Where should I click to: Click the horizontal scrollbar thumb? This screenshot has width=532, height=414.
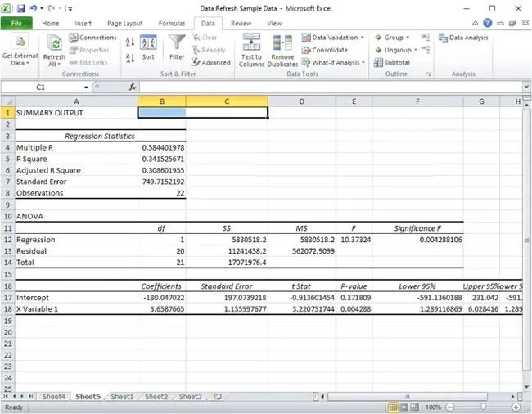click(x=407, y=396)
